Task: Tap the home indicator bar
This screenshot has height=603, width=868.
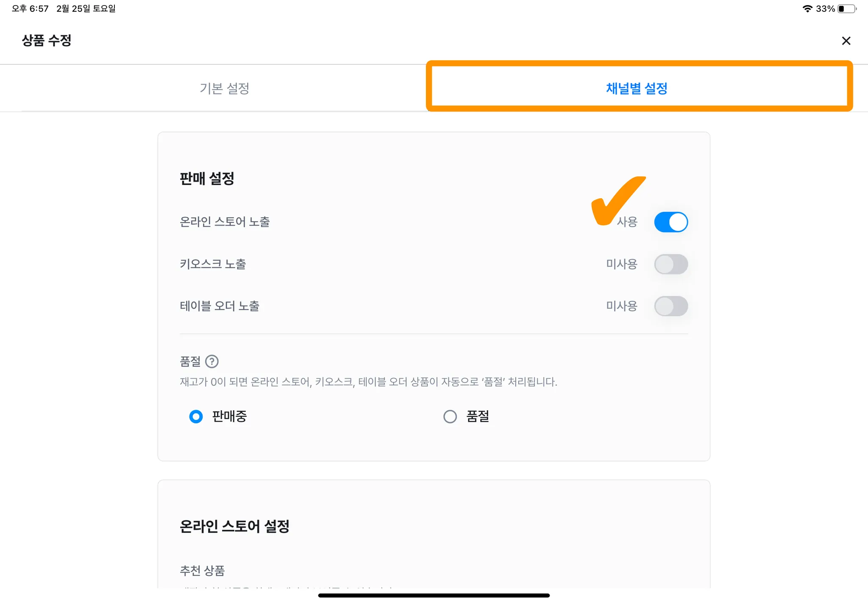Action: (x=434, y=595)
